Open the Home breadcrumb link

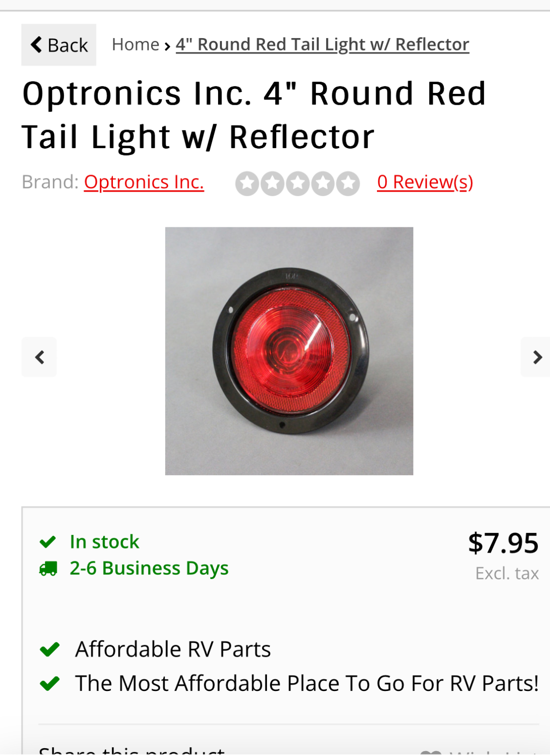click(x=135, y=44)
